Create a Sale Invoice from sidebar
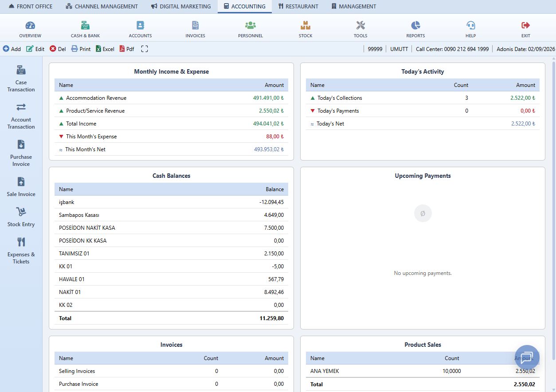Screen dimensions: 556x392 tap(21, 187)
